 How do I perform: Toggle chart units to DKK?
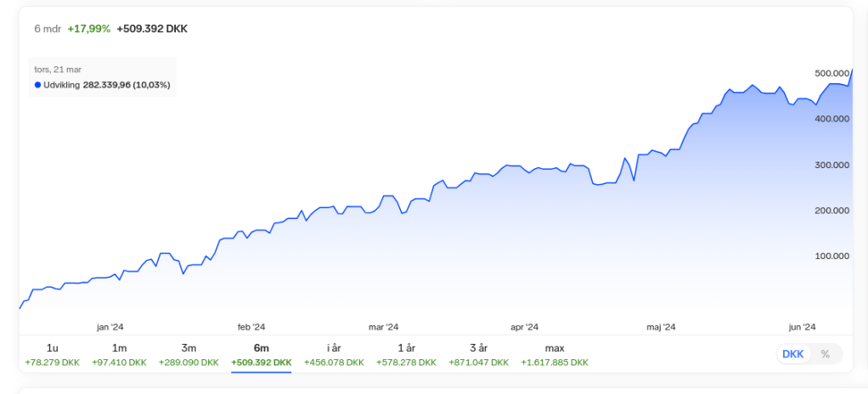tap(792, 354)
